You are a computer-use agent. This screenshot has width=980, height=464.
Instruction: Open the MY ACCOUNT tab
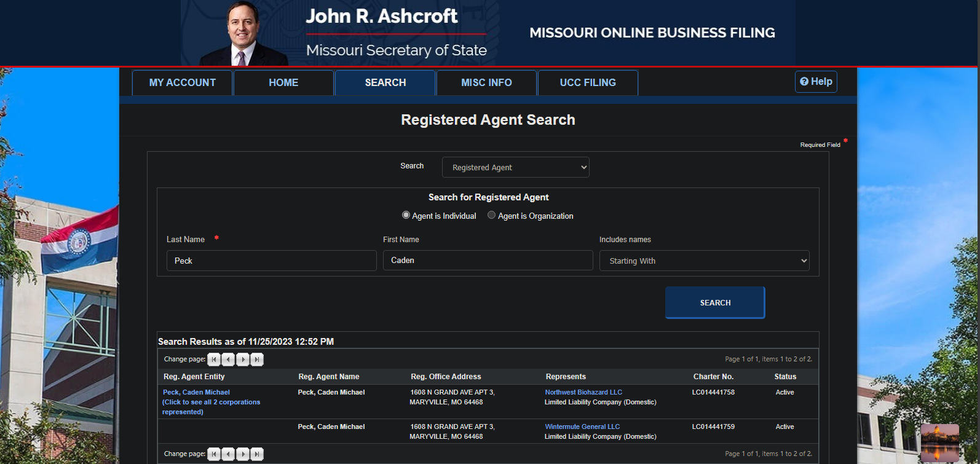click(x=183, y=82)
